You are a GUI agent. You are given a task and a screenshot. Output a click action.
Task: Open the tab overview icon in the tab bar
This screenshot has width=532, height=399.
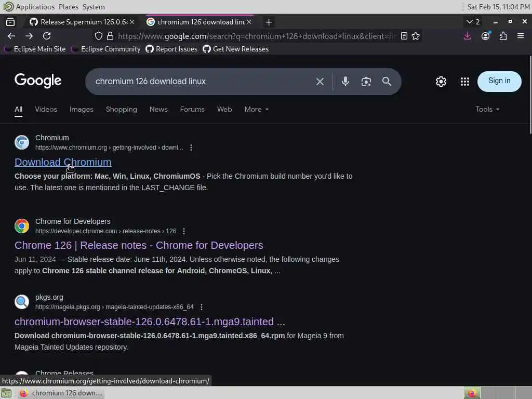(x=10, y=22)
